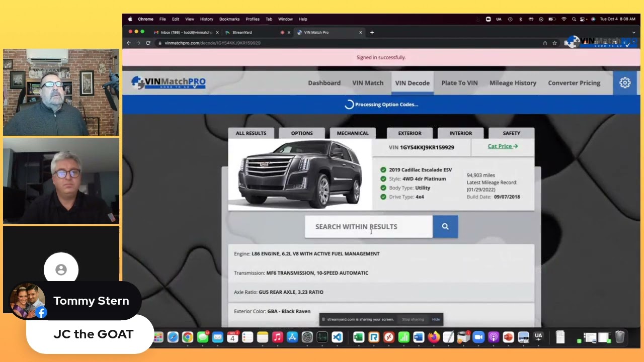The height and width of the screenshot is (362, 644).
Task: Open Zoom from the dock
Action: tap(478, 337)
